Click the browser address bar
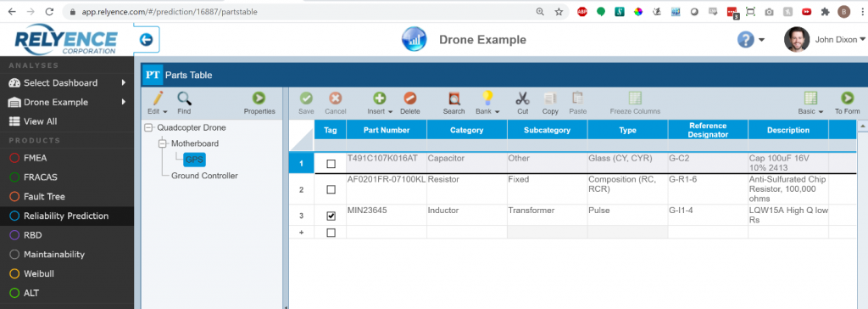Viewport: 868px width, 309px height. (299, 12)
